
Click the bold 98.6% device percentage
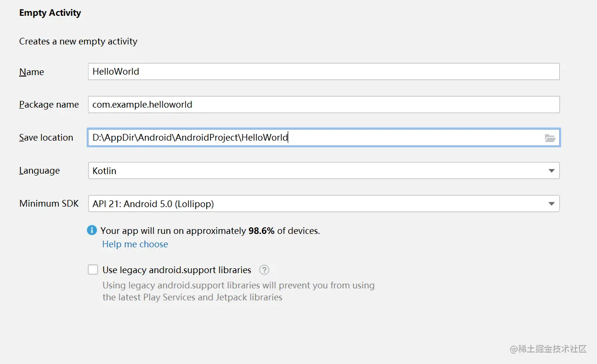click(261, 231)
